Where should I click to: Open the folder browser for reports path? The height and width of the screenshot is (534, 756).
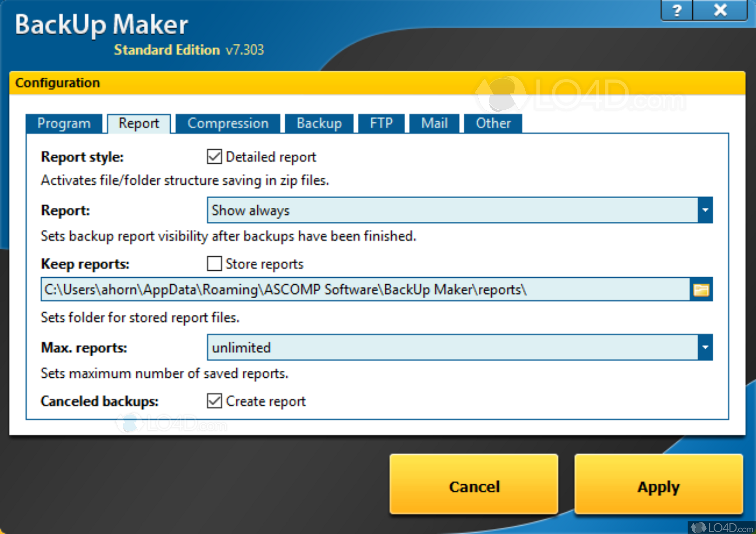[701, 289]
